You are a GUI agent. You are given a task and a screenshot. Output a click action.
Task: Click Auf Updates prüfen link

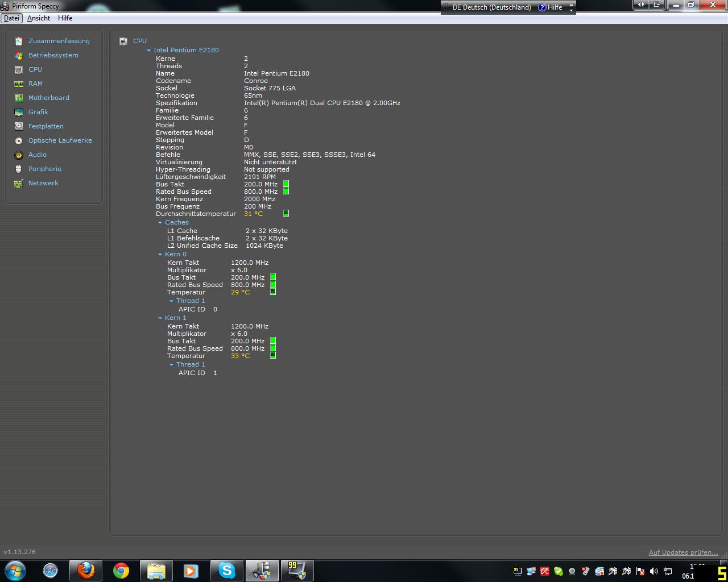click(683, 552)
